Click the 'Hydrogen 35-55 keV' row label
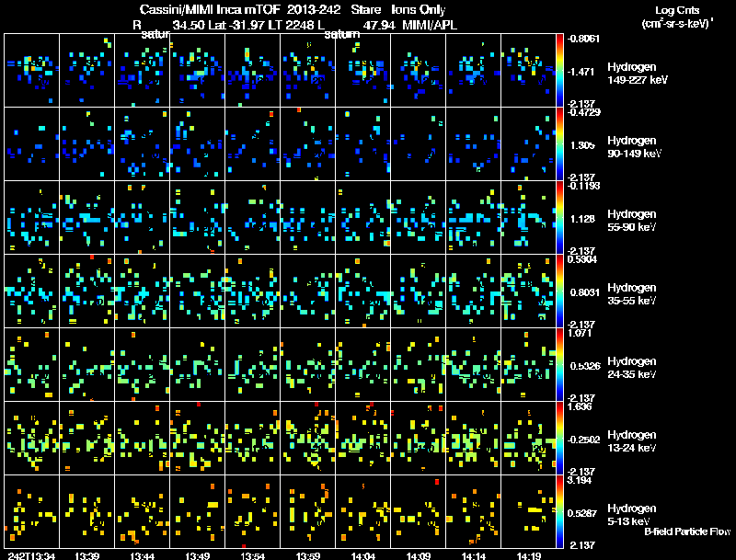 pos(632,294)
